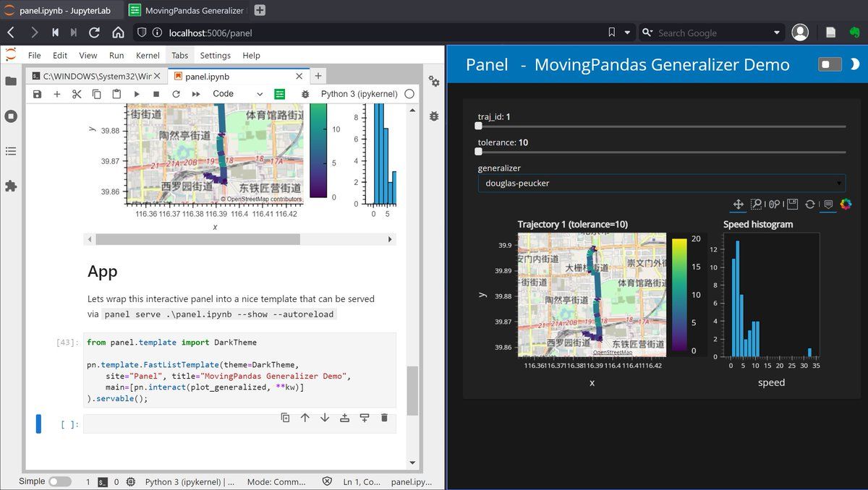
Task: Expand the browser bookmark dropdown arrow
Action: click(627, 33)
